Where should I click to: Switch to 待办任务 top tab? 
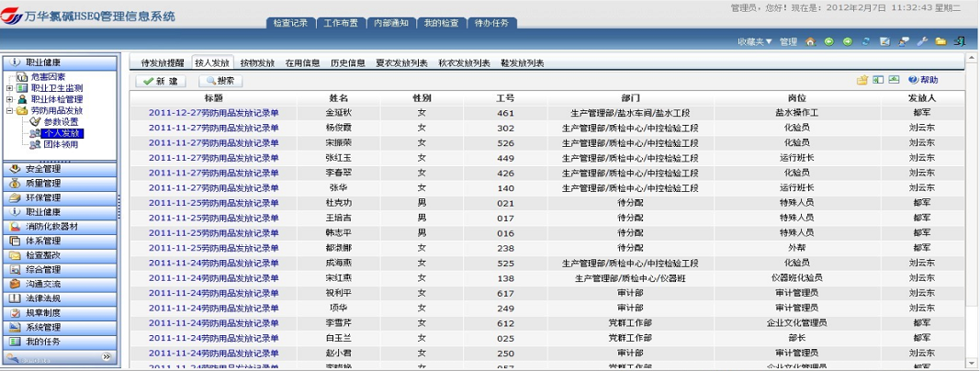(492, 23)
